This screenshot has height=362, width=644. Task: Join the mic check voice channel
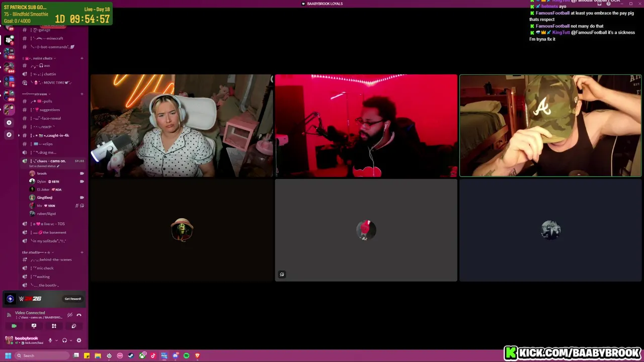coord(53,268)
